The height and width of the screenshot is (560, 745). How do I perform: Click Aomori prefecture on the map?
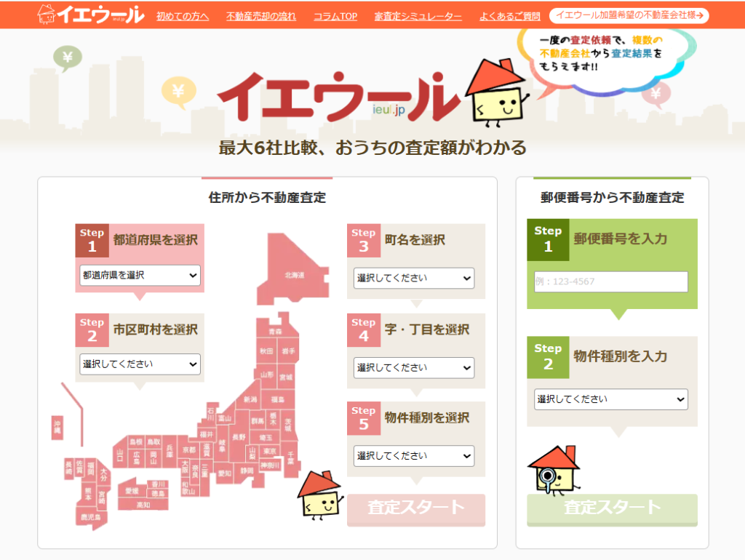tap(274, 331)
